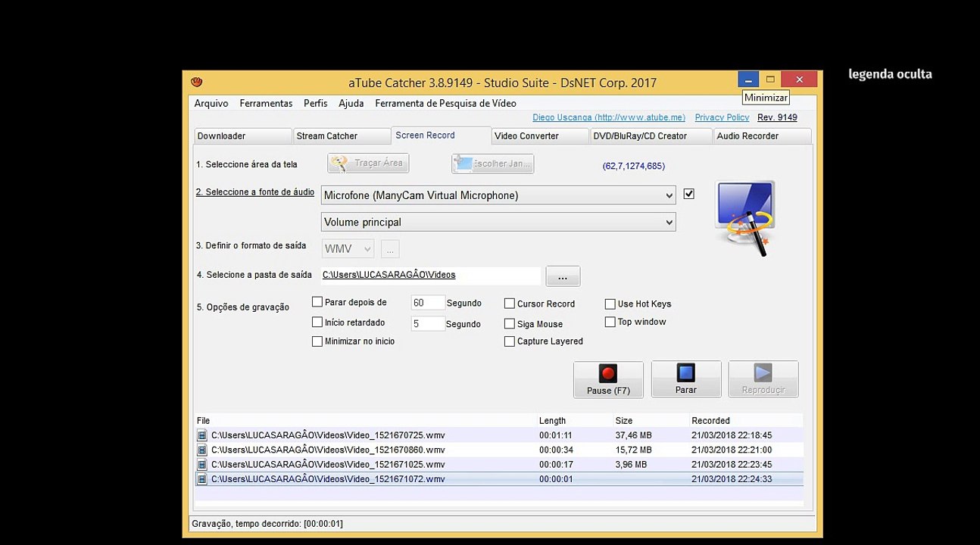The image size is (980, 545).
Task: Enable the Cursor Record checkbox
Action: 510,304
